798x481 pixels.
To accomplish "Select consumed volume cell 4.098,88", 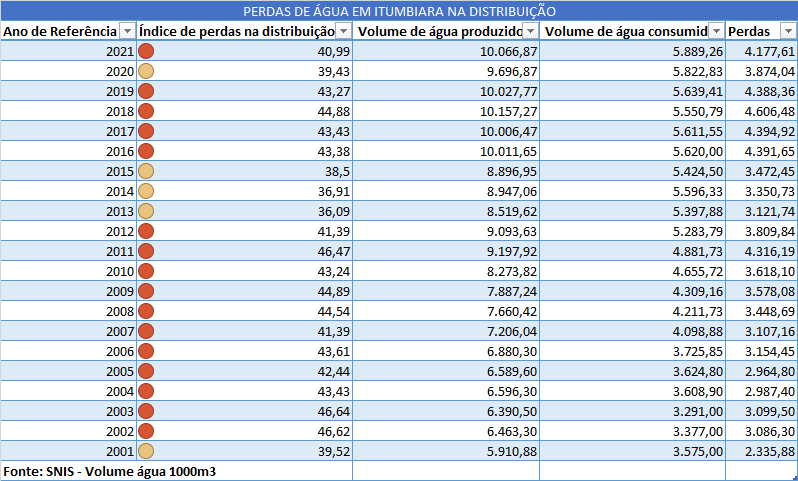I will pyautogui.click(x=632, y=331).
